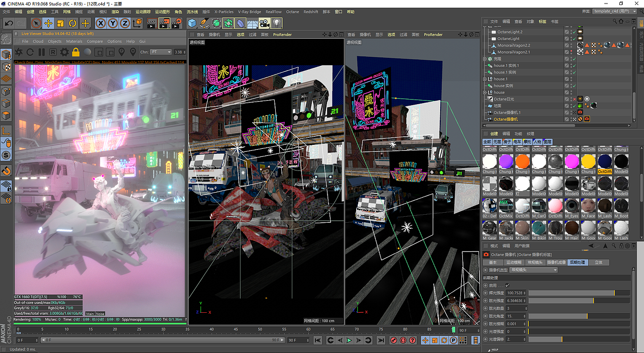This screenshot has width=644, height=353.
Task: Click the coordinate system icon
Action: click(x=137, y=23)
